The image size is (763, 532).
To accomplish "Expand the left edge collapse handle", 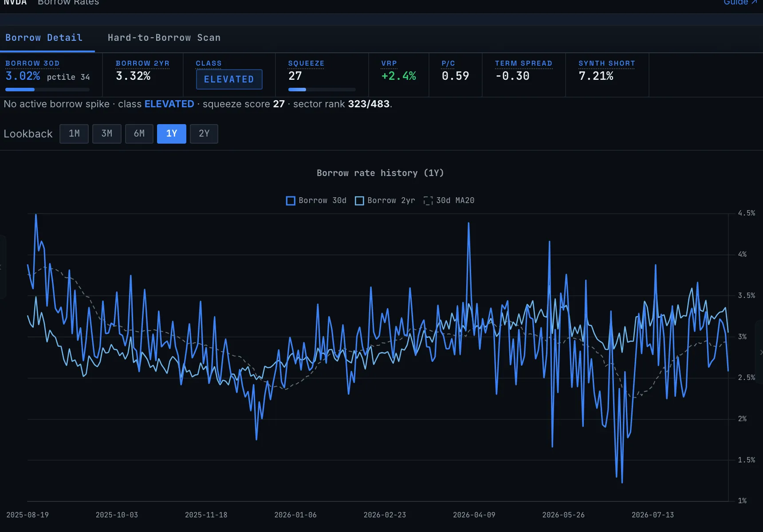I will coord(2,267).
